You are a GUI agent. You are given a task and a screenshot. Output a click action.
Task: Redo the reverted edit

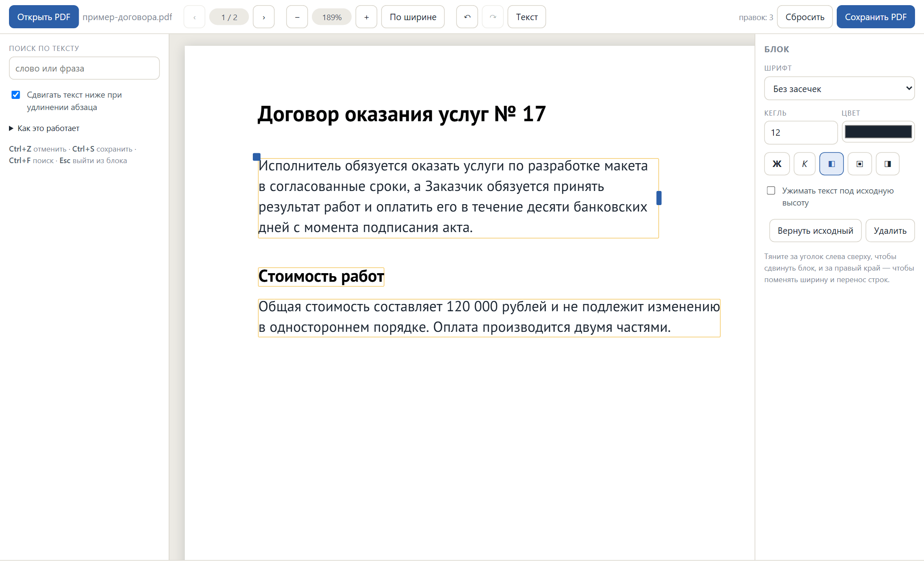click(x=493, y=17)
